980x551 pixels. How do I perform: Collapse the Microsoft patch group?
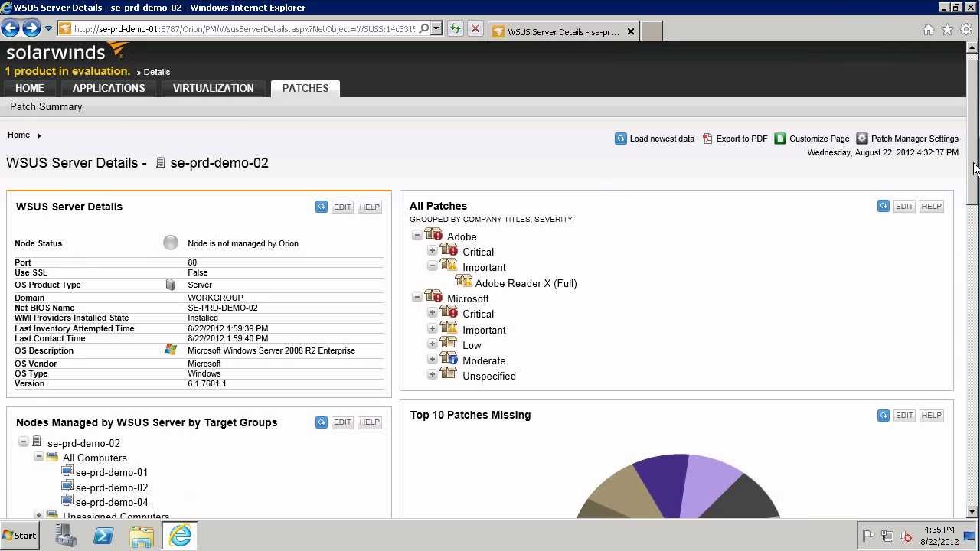[x=417, y=298]
